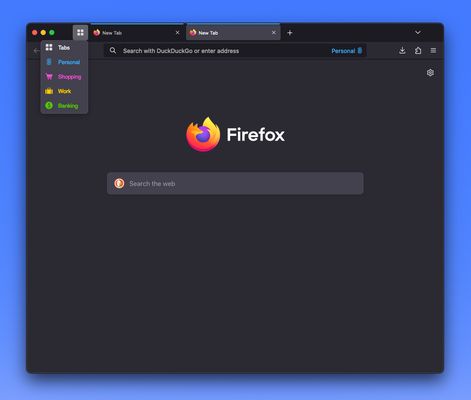
Task: Click the shopping cart icon
Action: click(x=49, y=77)
